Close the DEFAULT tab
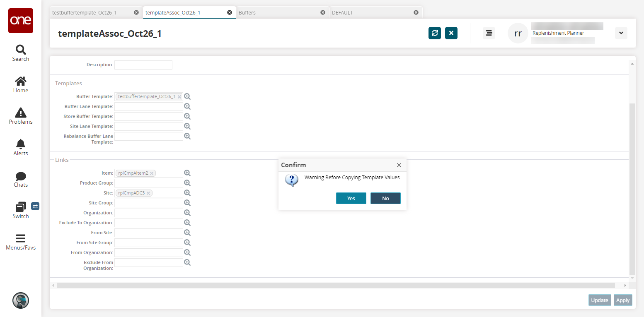644x317 pixels. click(416, 12)
